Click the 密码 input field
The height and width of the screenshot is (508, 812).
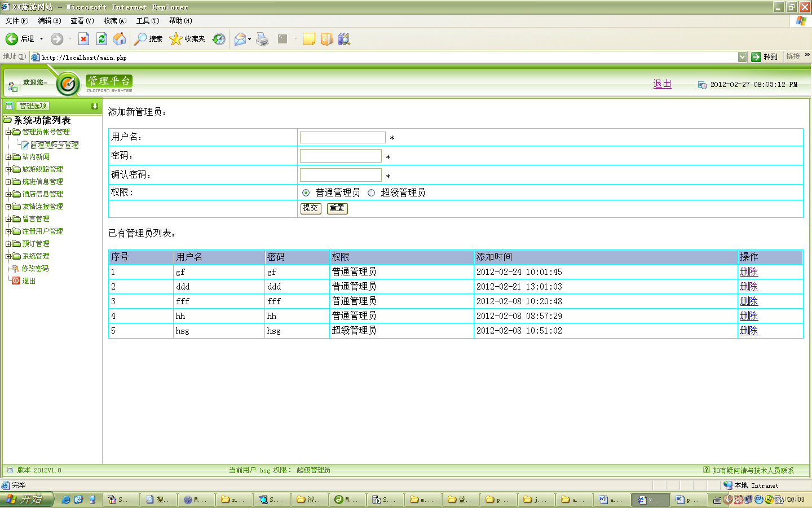coord(341,156)
